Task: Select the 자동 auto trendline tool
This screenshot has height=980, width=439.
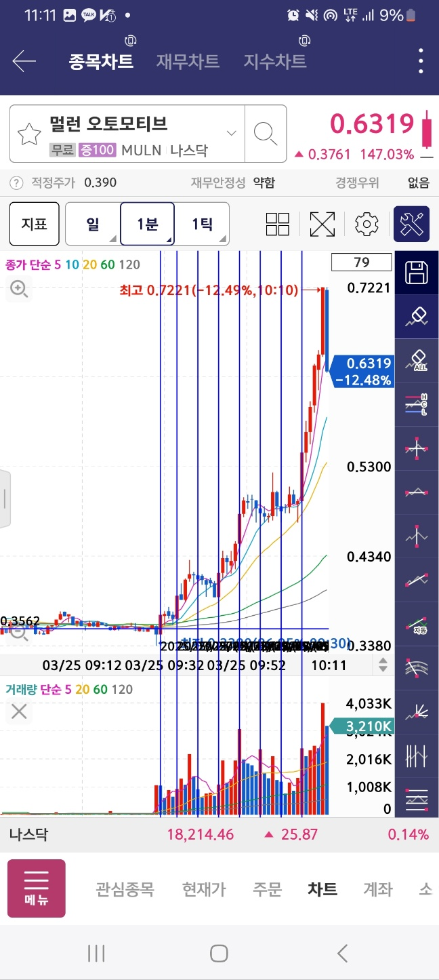Action: pos(417,623)
